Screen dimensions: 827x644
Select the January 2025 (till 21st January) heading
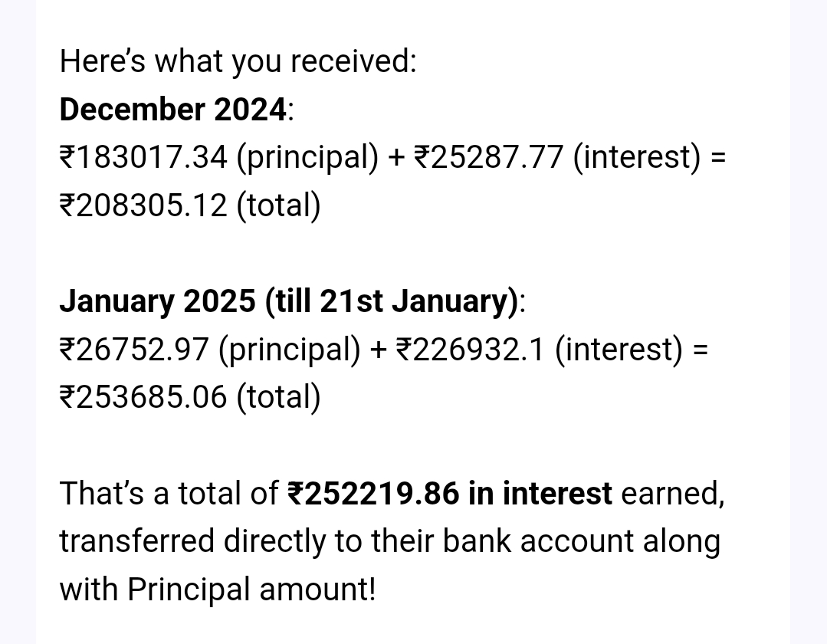(289, 301)
